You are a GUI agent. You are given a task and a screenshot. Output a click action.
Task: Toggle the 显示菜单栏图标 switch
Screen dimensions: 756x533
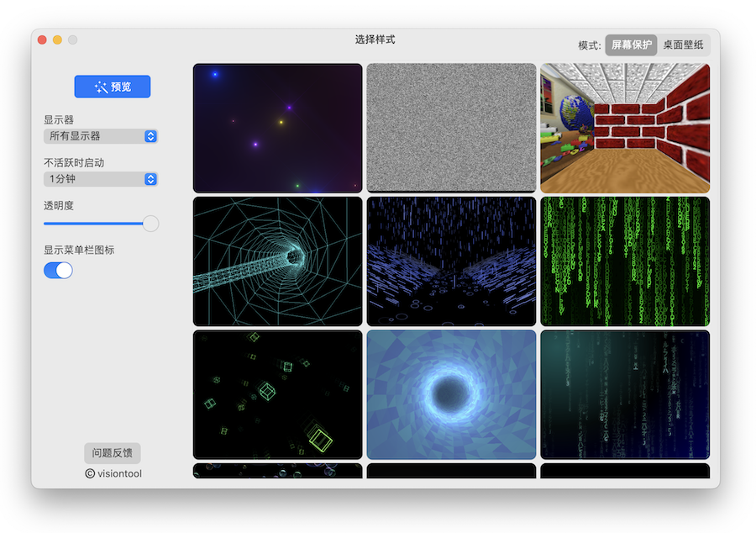tap(58, 270)
